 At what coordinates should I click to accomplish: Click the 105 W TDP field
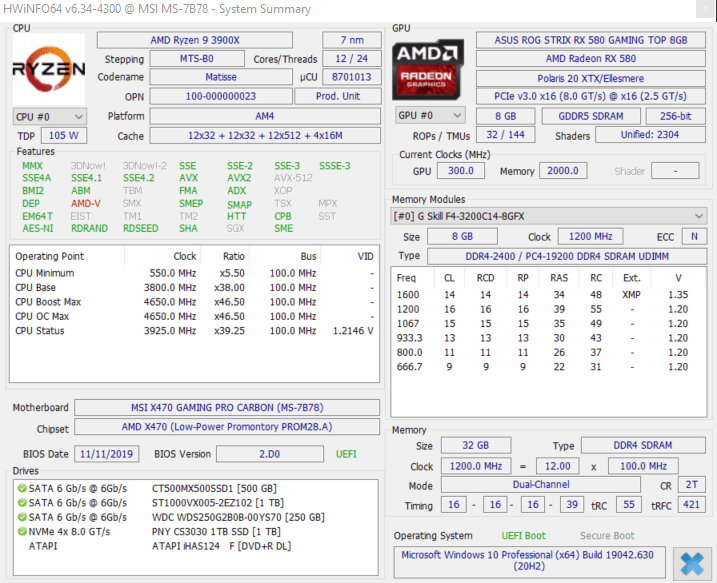click(64, 135)
